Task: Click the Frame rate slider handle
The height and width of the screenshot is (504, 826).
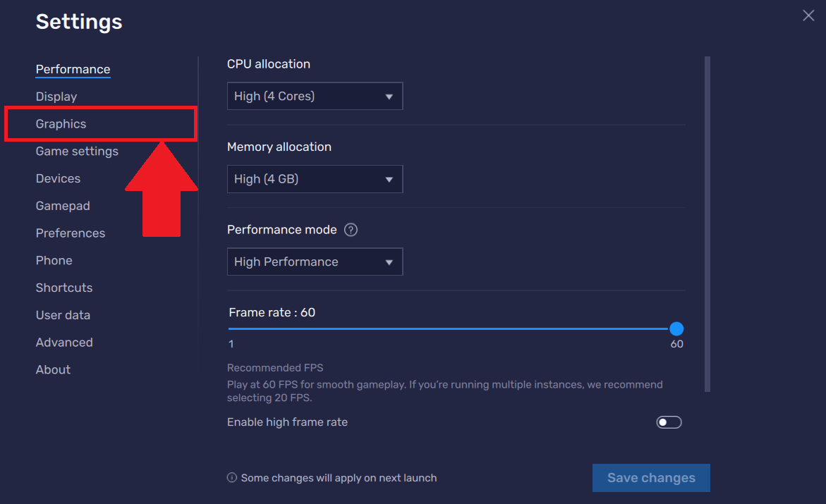Action: (x=676, y=328)
